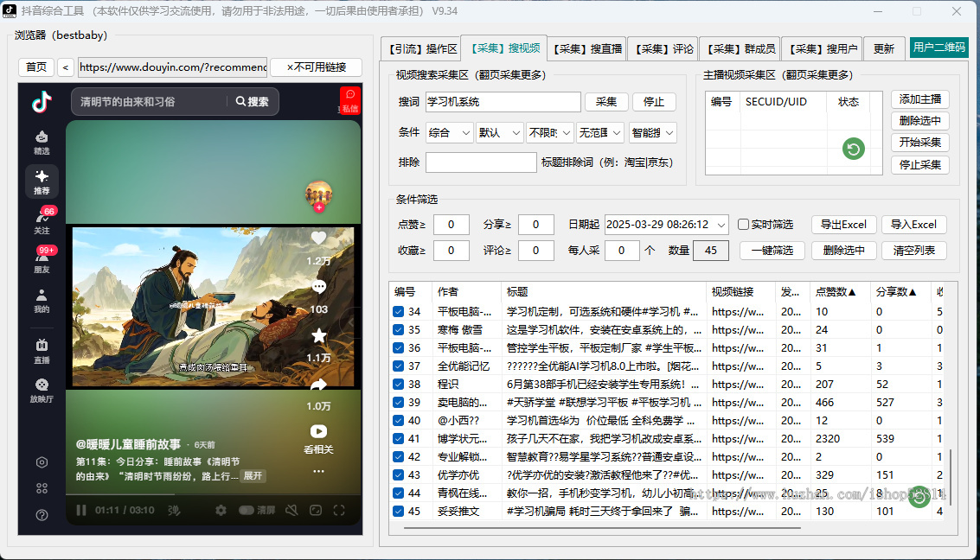Click the 看相关 related video icon

(319, 431)
